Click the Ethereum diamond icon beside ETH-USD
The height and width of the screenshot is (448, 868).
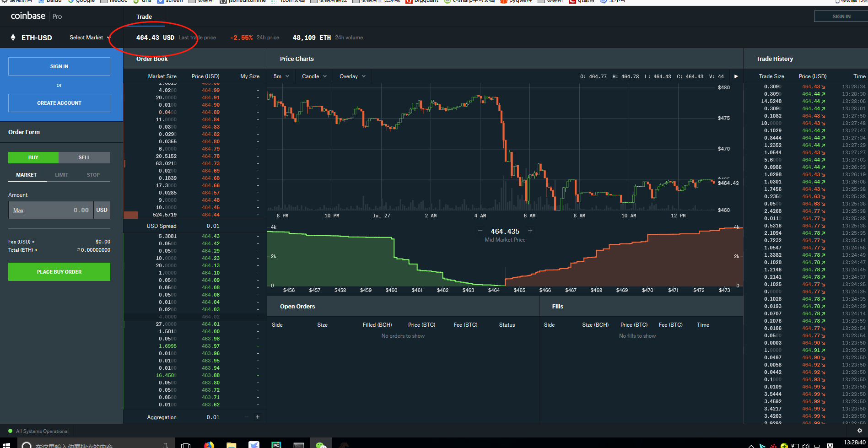13,38
